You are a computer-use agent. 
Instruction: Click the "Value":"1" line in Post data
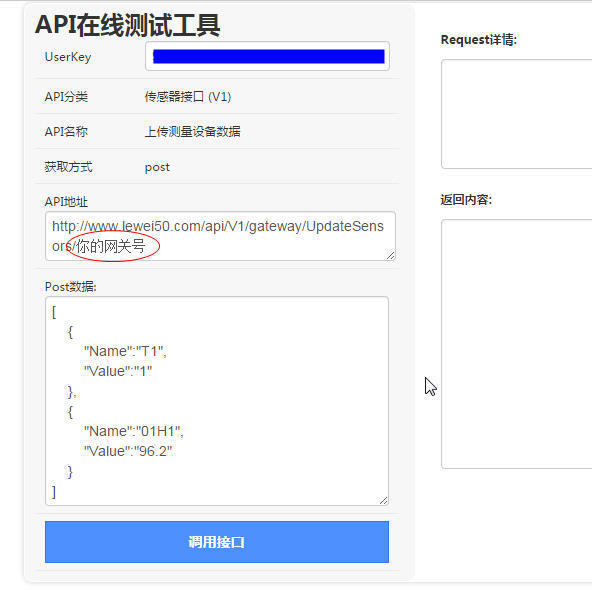(118, 371)
